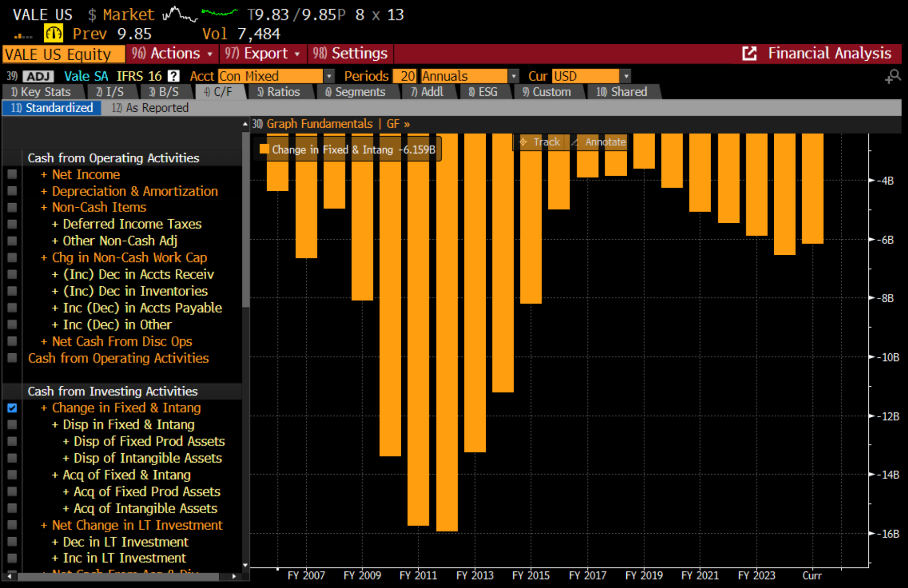This screenshot has width=908, height=588.
Task: Uncheck the Change in Fixed & Intang checkbox
Action: pyautogui.click(x=12, y=408)
